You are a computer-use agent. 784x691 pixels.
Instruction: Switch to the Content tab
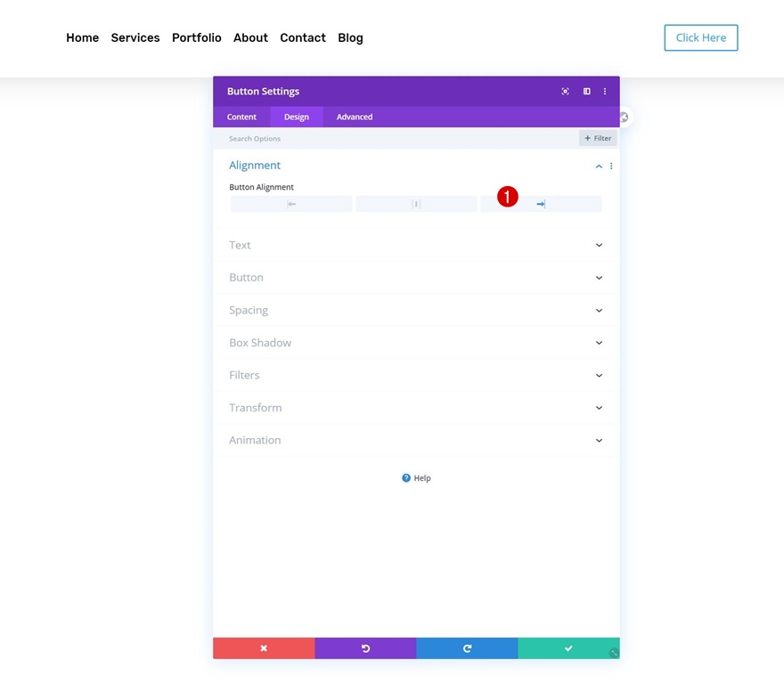(x=241, y=117)
